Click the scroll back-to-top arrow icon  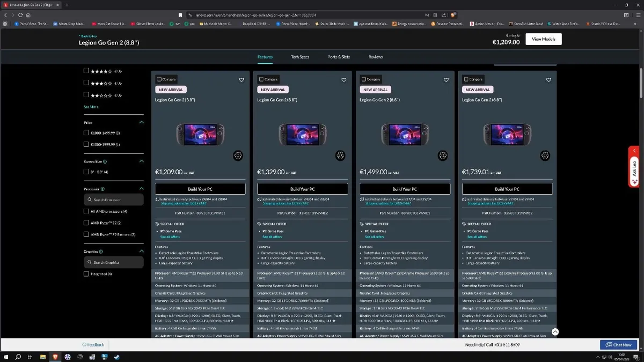pyautogui.click(x=555, y=332)
